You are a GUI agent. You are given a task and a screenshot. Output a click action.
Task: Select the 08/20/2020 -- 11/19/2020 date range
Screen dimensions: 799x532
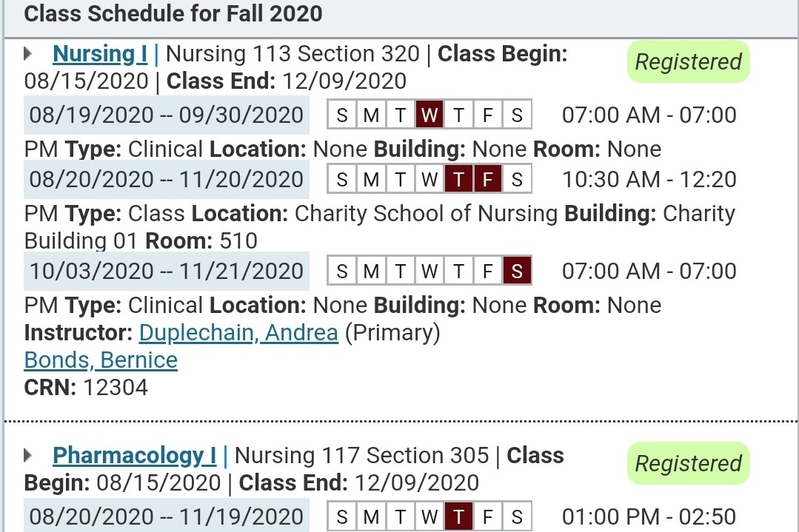[x=167, y=516]
